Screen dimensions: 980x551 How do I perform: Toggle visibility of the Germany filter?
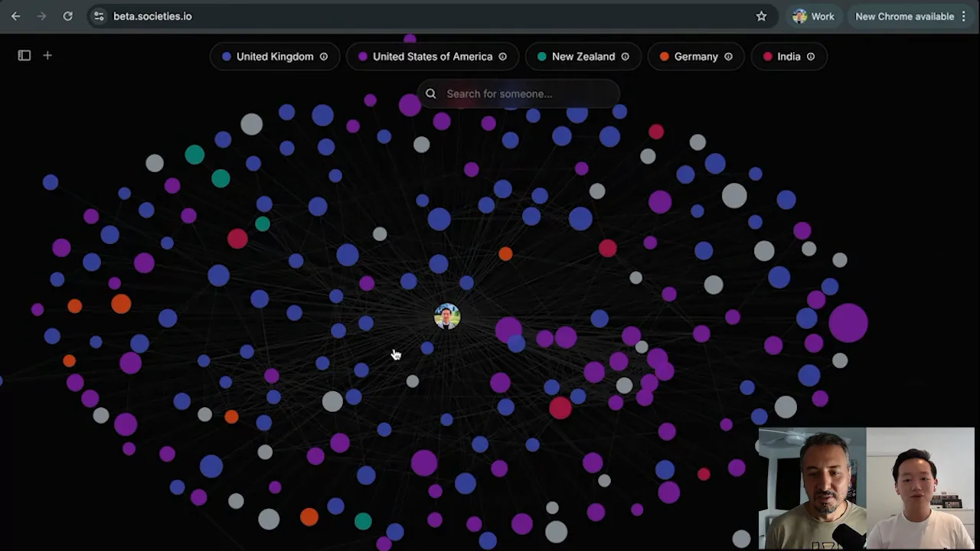[728, 56]
